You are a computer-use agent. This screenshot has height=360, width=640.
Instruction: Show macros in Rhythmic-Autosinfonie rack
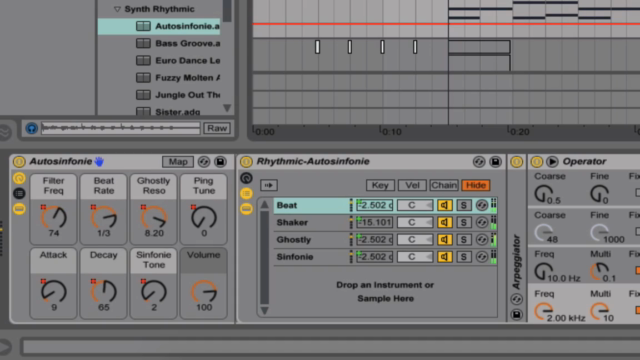[246, 178]
